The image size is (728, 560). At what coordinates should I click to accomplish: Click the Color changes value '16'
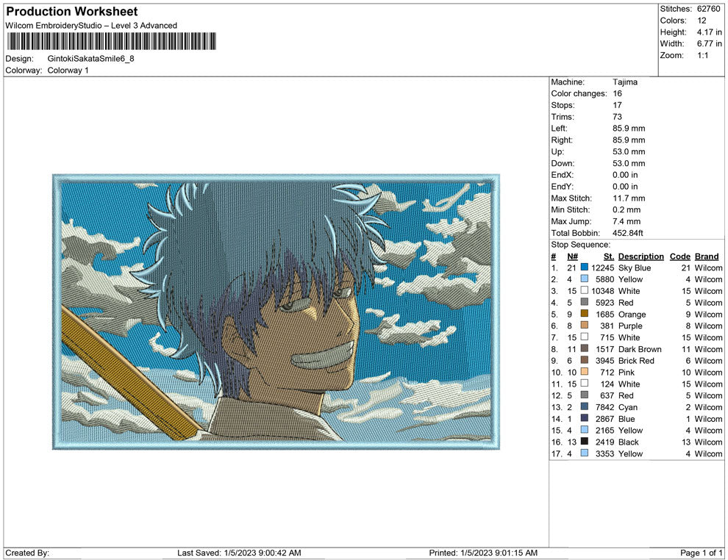[x=618, y=94]
